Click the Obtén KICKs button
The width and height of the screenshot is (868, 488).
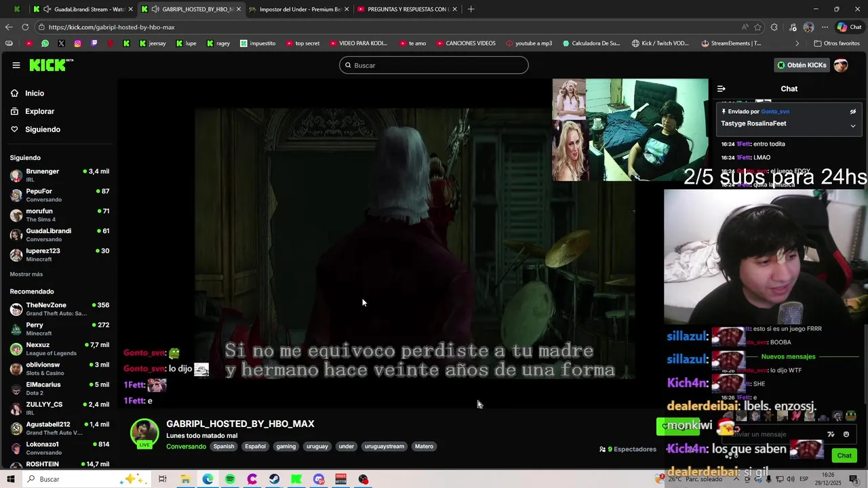coord(802,65)
